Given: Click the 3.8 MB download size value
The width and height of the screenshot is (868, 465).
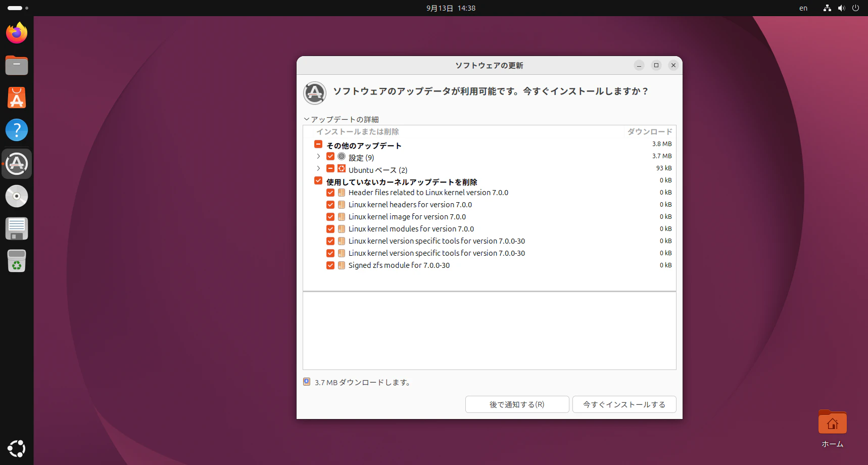Looking at the screenshot, I should (x=662, y=144).
